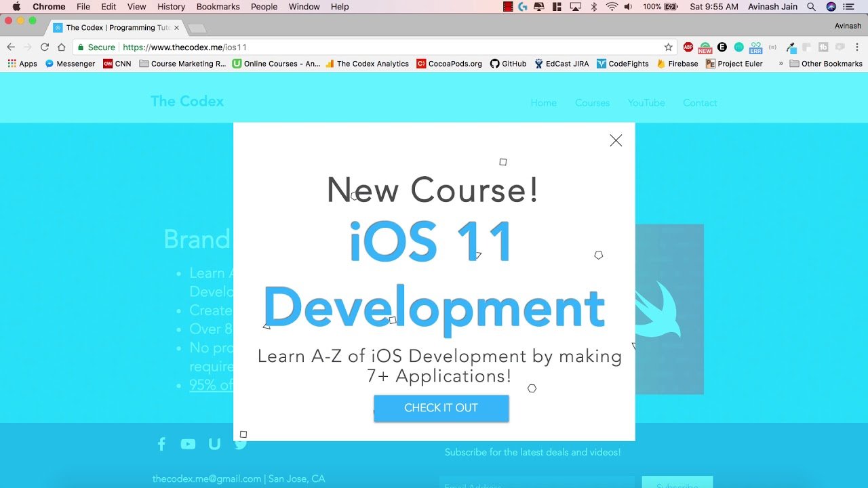Open the Adblock Plus extension
Image resolution: width=868 pixels, height=488 pixels.
tap(688, 47)
